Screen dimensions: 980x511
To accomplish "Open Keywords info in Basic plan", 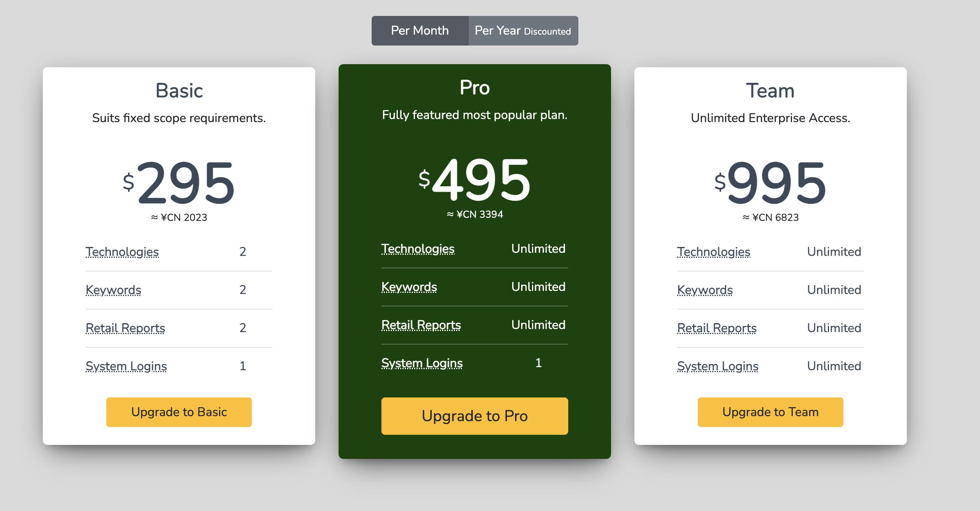I will [113, 290].
